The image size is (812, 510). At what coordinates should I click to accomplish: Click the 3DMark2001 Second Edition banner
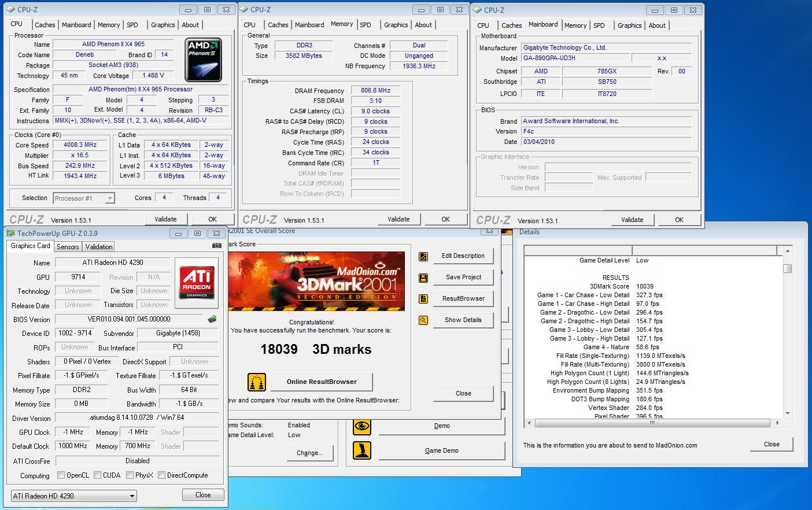point(316,281)
